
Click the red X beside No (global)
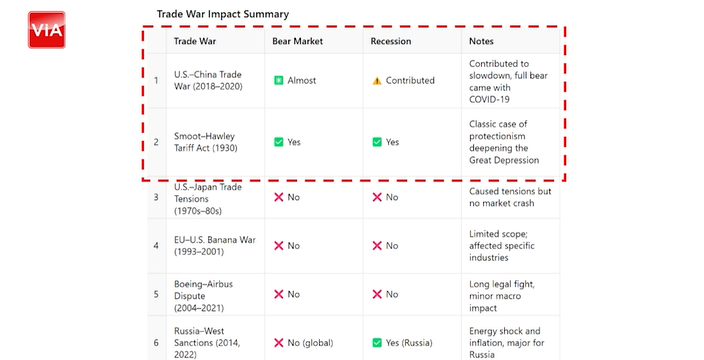(x=279, y=342)
